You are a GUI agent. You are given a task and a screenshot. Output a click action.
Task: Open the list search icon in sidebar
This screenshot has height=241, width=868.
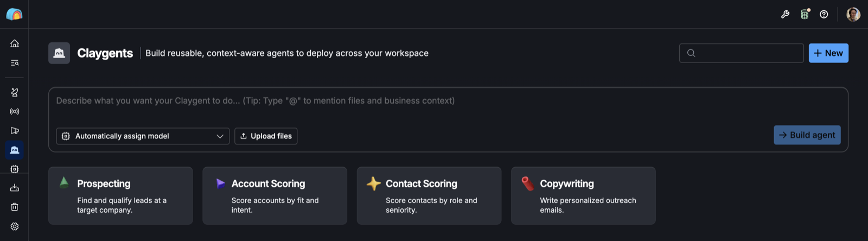(x=15, y=63)
